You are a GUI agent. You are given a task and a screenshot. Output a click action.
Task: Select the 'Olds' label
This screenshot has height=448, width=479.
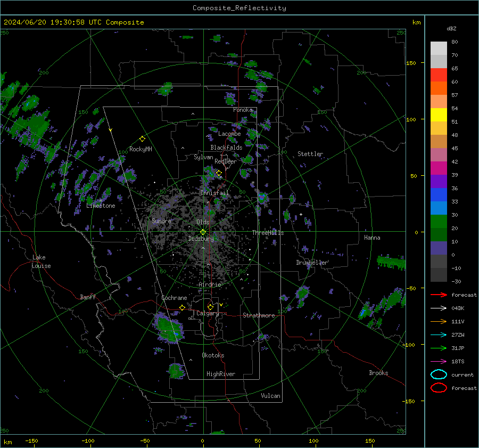click(203, 222)
